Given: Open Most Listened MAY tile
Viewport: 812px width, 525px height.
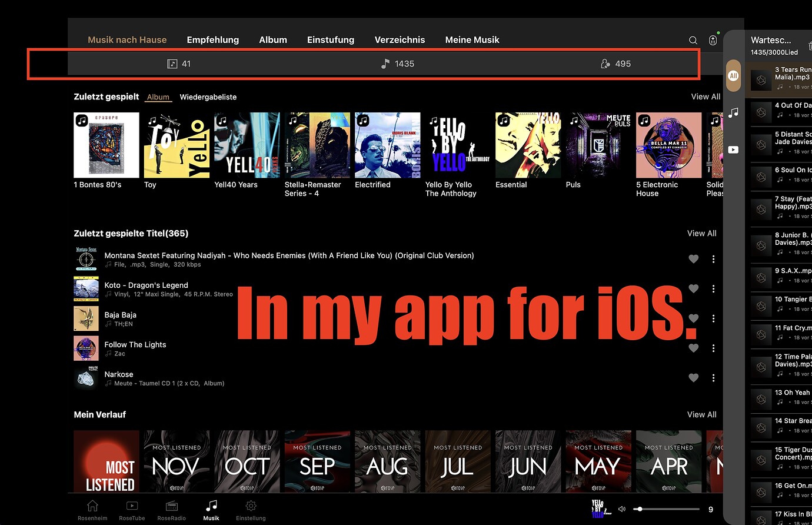Looking at the screenshot, I should [x=598, y=461].
